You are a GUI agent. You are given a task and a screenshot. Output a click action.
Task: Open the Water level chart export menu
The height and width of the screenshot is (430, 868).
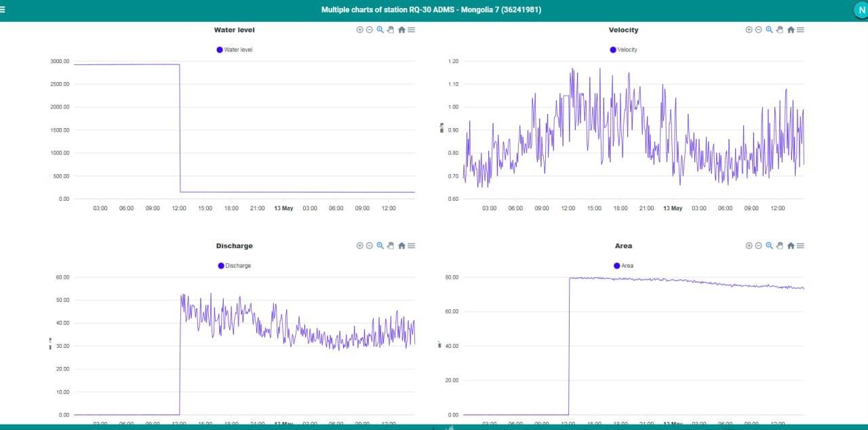pos(412,30)
